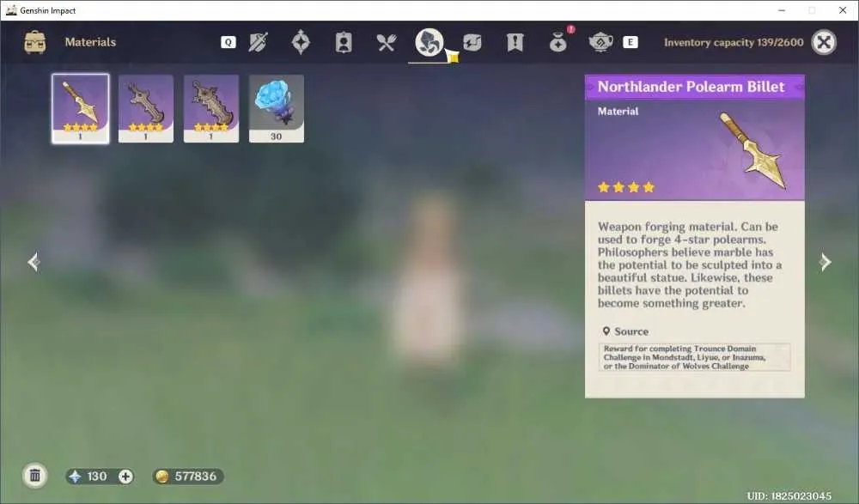Select the blue crystal material with 30
The image size is (859, 504).
coord(276,108)
